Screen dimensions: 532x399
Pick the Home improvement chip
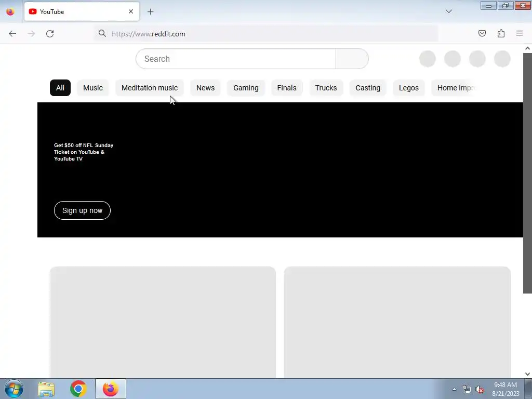point(455,88)
